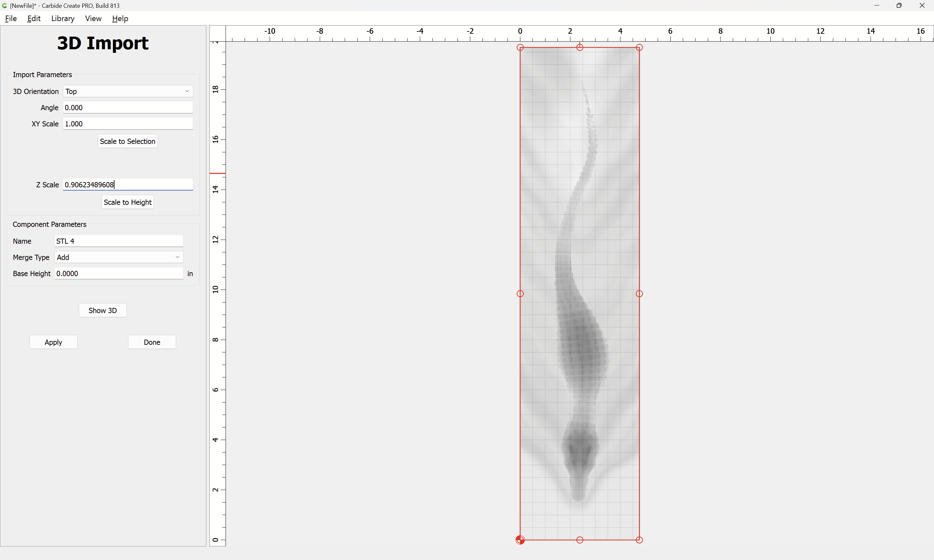The height and width of the screenshot is (560, 934).
Task: Open the Edit menu
Action: point(34,18)
